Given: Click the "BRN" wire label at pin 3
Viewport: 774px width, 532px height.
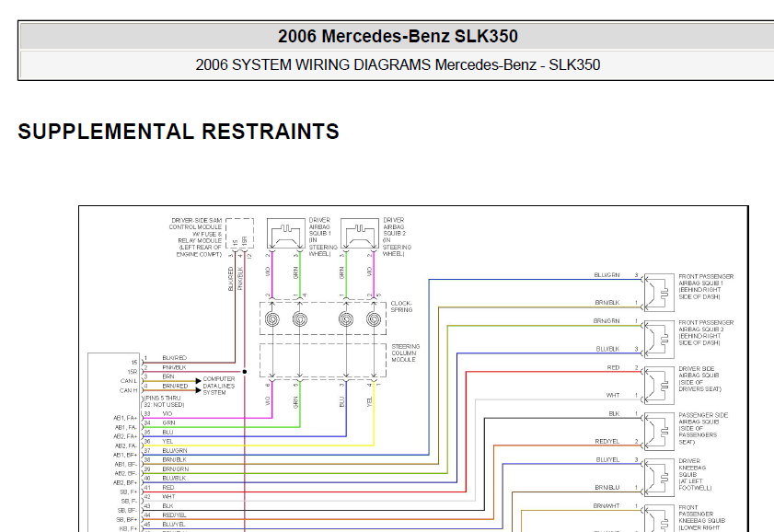Looking at the screenshot, I should [168, 376].
